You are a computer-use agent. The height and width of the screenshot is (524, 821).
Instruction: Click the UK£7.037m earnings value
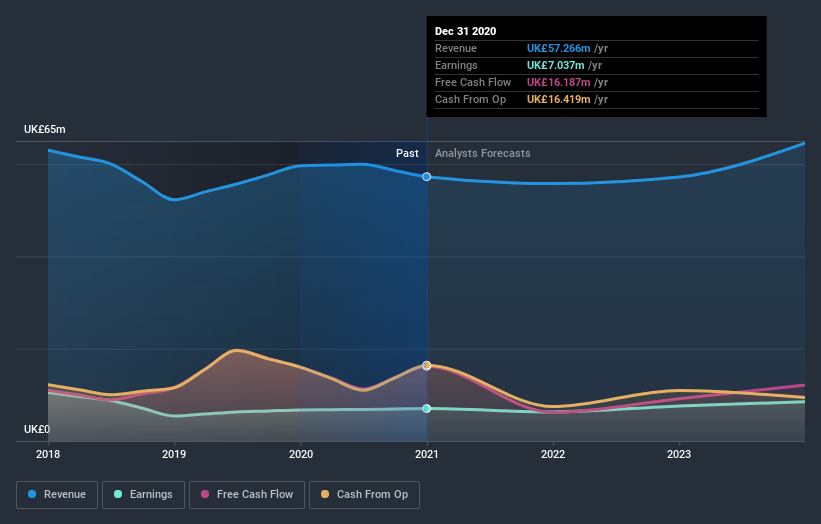[x=556, y=65]
